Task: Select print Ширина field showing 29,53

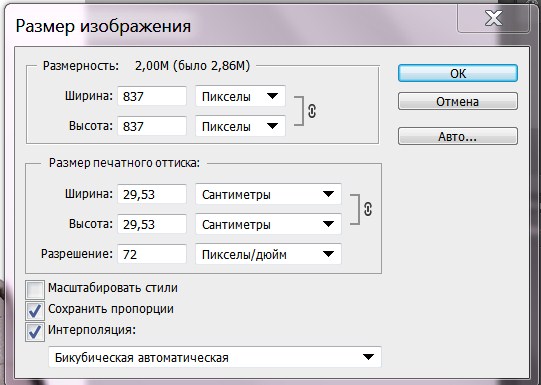Action: click(x=152, y=194)
